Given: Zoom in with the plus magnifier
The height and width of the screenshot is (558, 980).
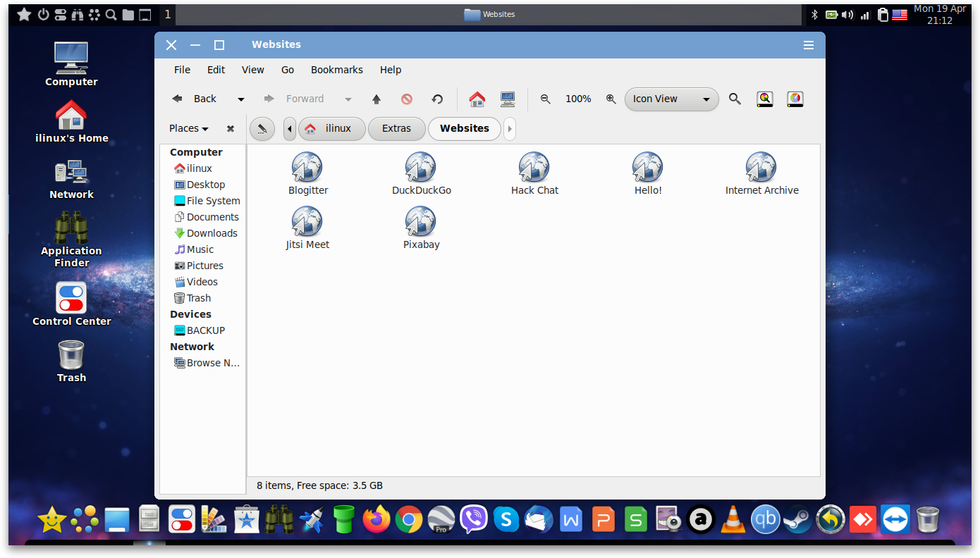Looking at the screenshot, I should (x=611, y=99).
